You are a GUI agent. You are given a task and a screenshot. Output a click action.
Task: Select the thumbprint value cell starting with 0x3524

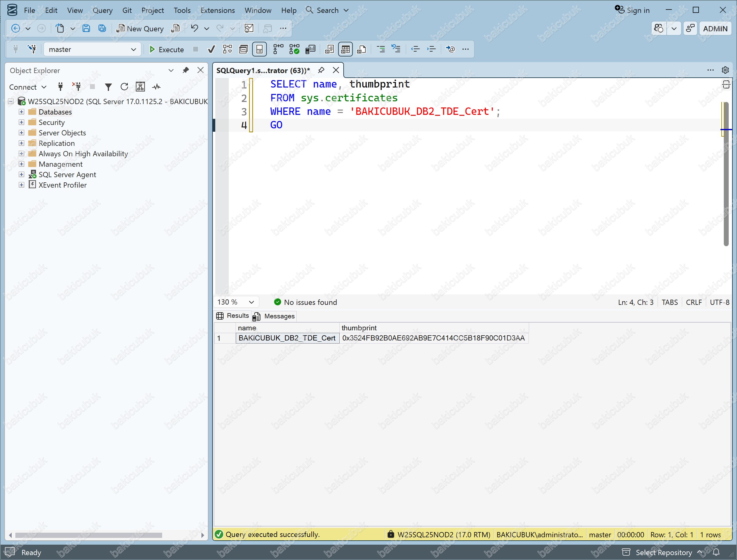point(434,338)
